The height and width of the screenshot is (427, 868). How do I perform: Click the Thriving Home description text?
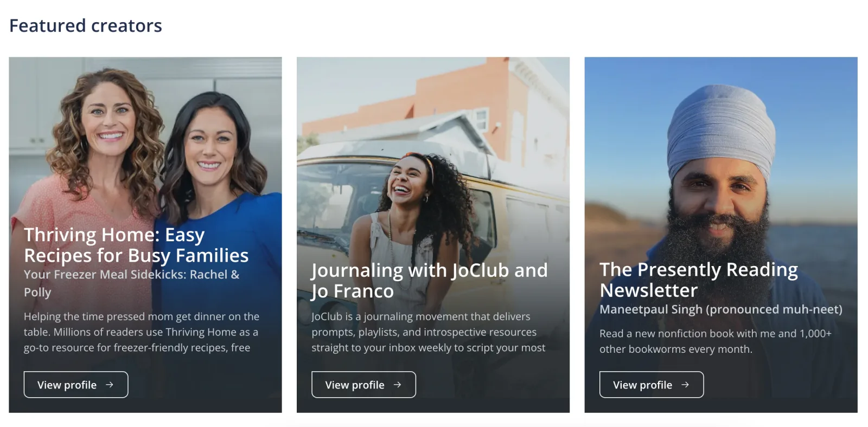[141, 332]
